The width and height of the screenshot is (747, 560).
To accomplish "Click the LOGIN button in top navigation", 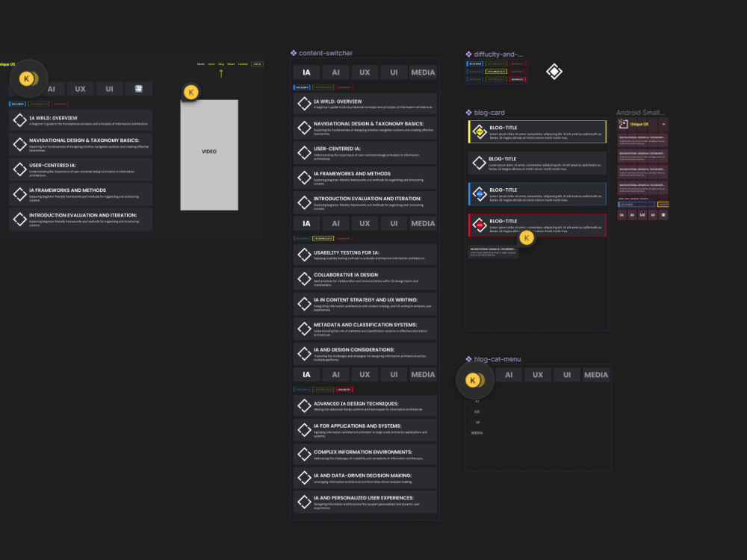I will pyautogui.click(x=258, y=64).
